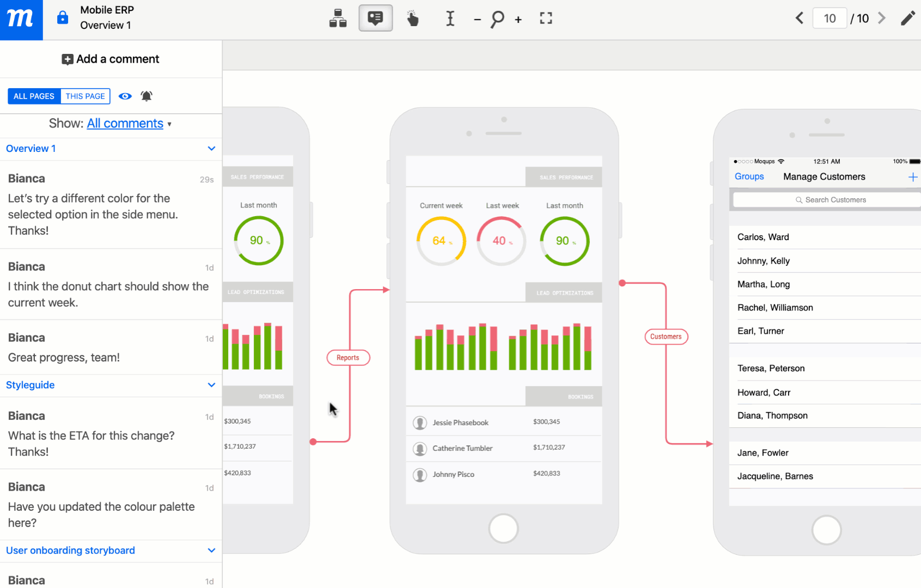
Task: Go to the previous page arrow
Action: [x=799, y=19]
